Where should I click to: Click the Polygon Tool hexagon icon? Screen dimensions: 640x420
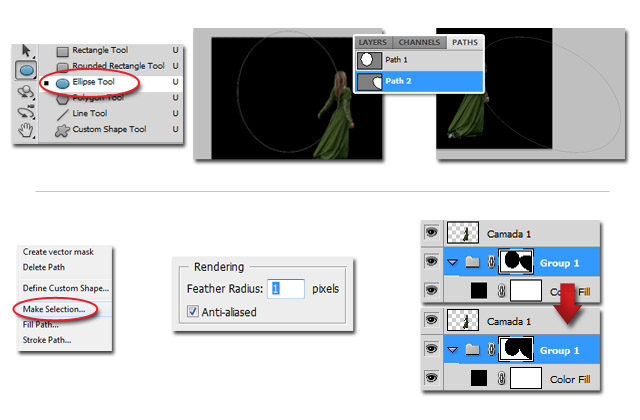[62, 99]
